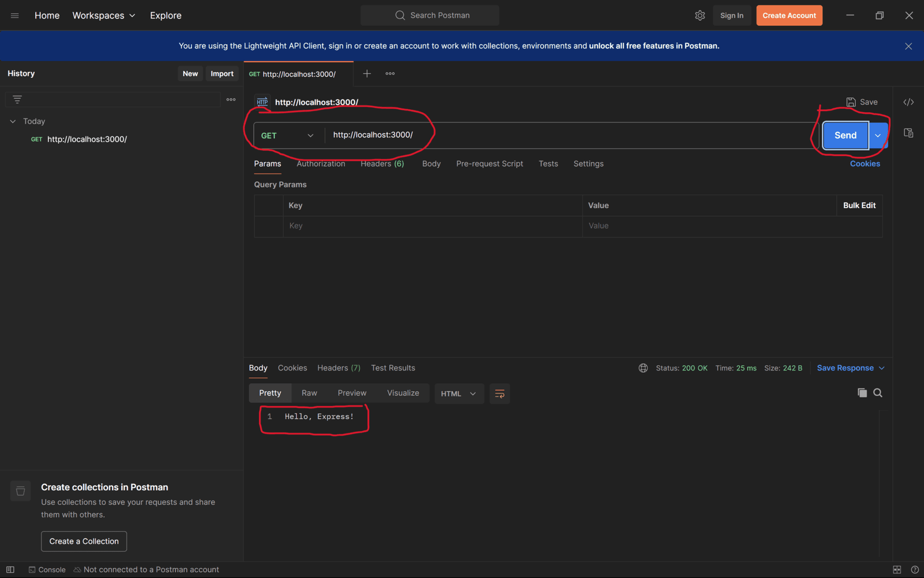Search the response body via magnifier icon
The width and height of the screenshot is (924, 578).
878,393
